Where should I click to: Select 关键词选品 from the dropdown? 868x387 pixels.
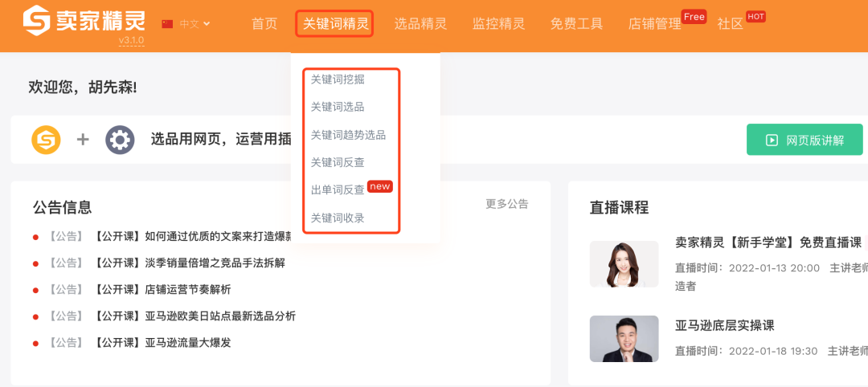[338, 108]
